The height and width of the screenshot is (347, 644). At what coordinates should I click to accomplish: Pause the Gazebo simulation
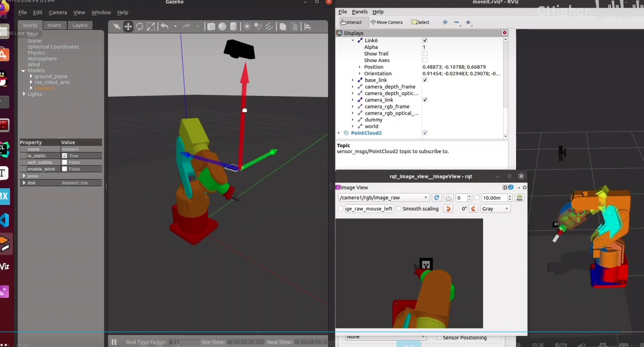point(114,342)
